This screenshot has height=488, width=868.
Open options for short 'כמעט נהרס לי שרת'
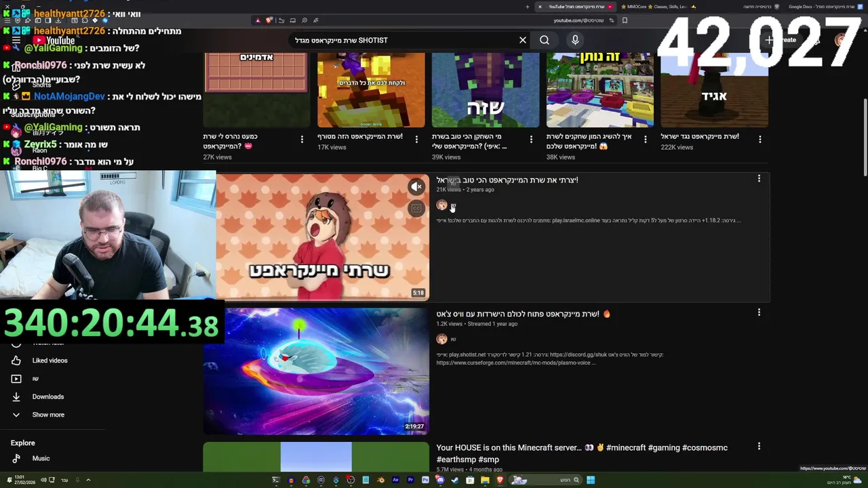click(x=302, y=140)
